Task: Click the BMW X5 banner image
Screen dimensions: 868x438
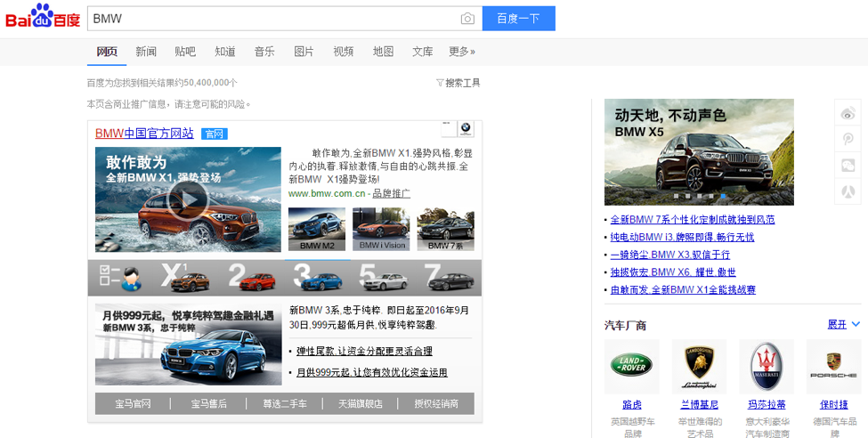Action: pyautogui.click(x=699, y=152)
